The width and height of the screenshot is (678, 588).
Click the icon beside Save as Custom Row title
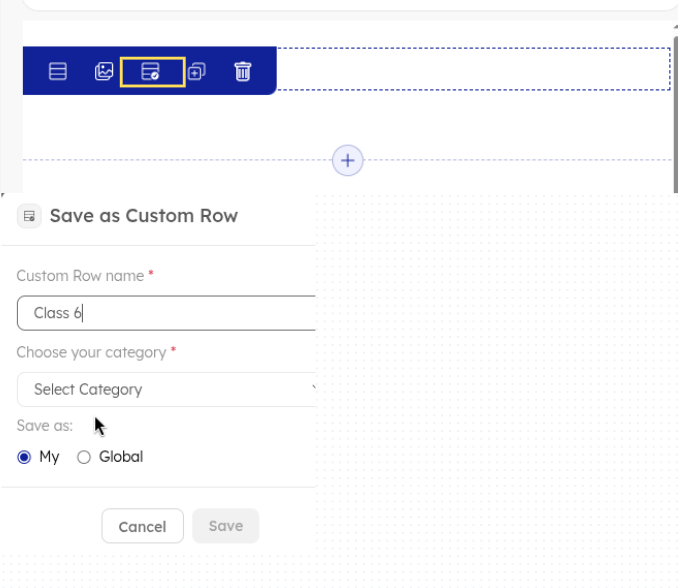29,216
